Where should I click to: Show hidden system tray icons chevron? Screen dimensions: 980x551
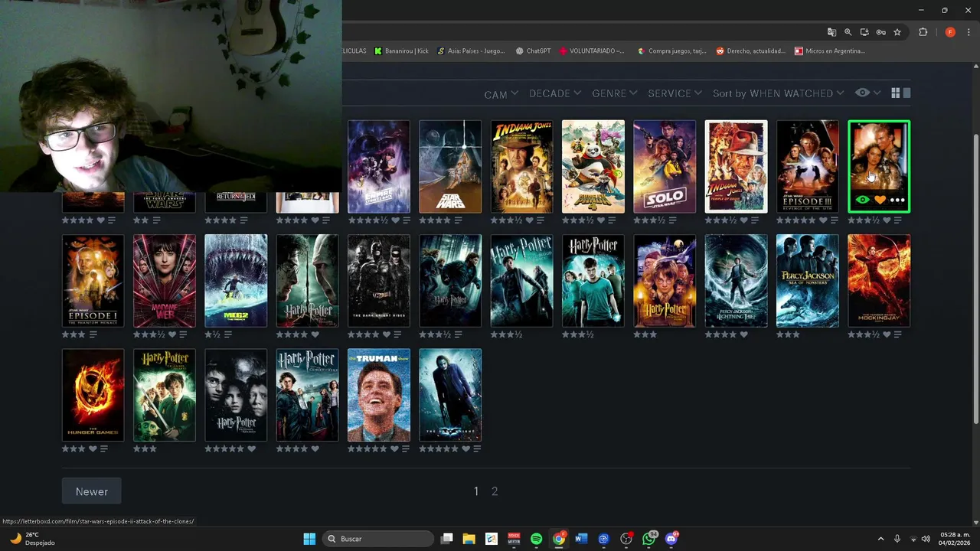pos(880,539)
